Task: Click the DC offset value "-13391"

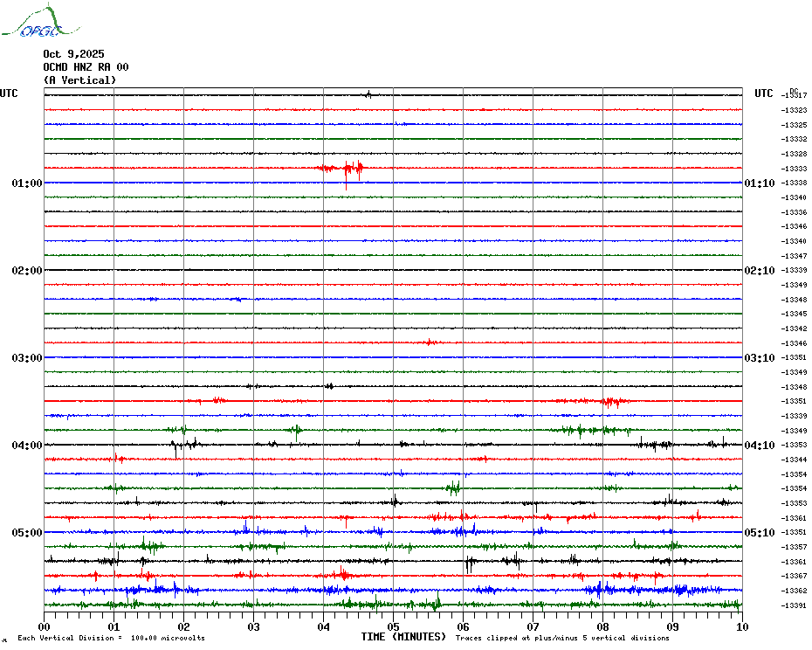Action: point(795,605)
